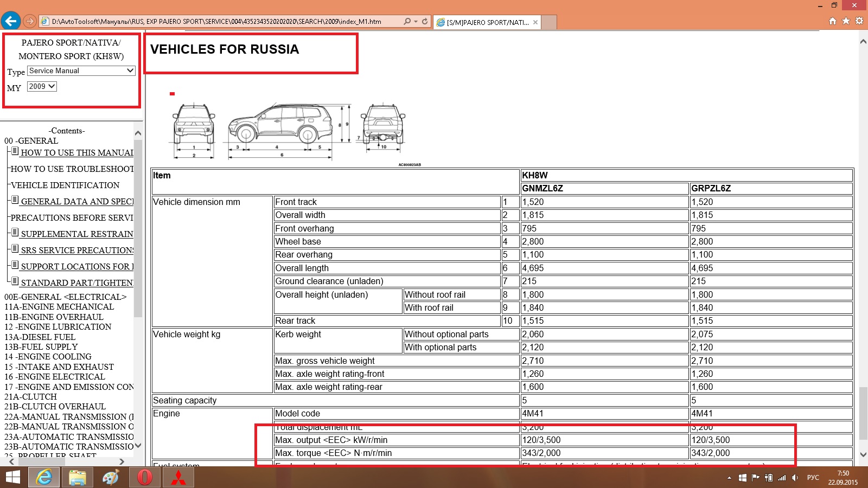Open Favorites star icon
Image resolution: width=868 pixels, height=488 pixels.
click(x=846, y=21)
